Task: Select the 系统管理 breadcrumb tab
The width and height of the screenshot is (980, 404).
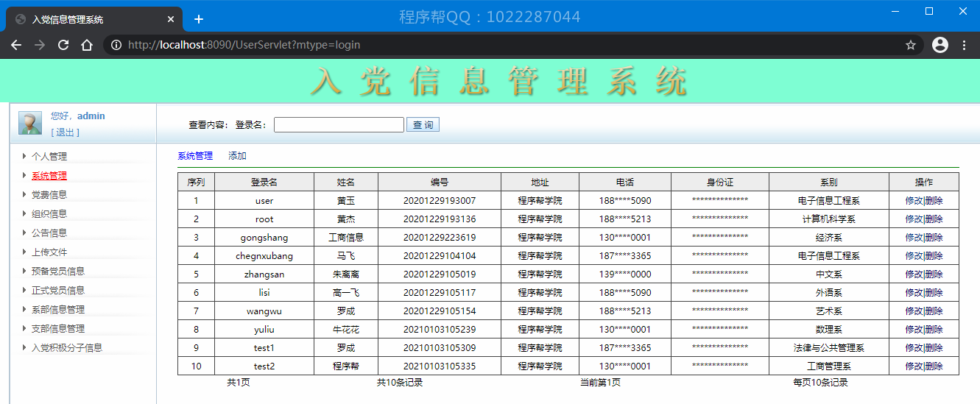Action: tap(195, 156)
